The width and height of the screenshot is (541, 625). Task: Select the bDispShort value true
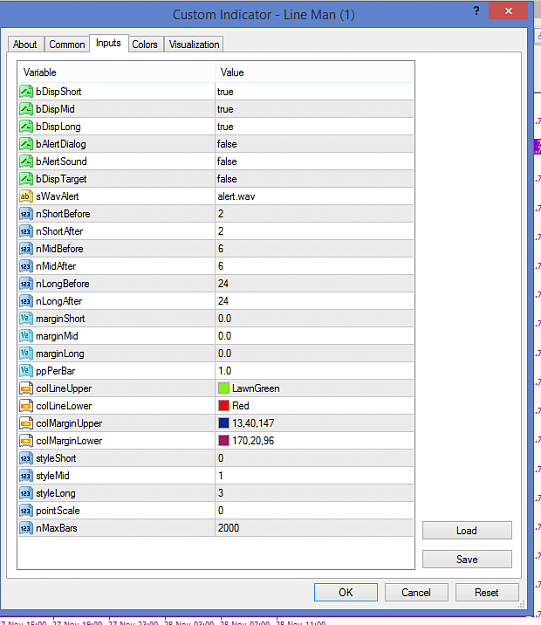pos(225,92)
